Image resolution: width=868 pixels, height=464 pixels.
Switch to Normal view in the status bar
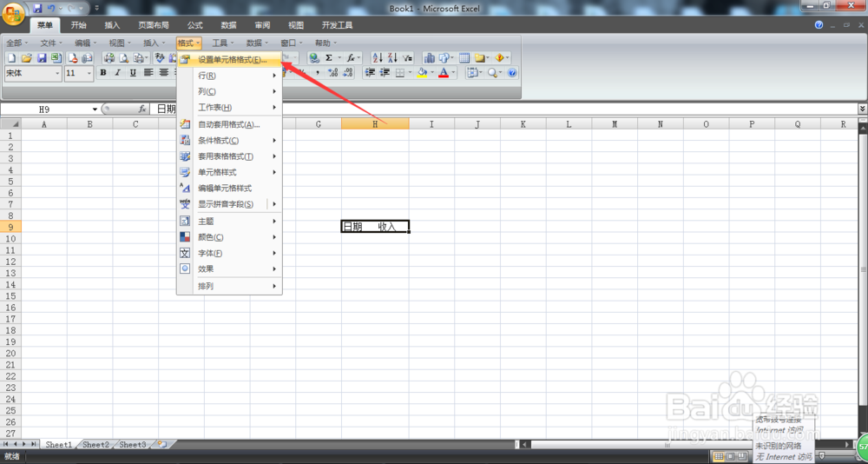719,456
